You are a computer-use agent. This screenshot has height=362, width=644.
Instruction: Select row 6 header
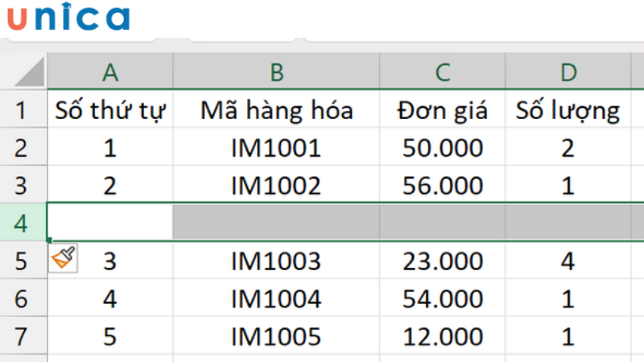[x=23, y=298]
